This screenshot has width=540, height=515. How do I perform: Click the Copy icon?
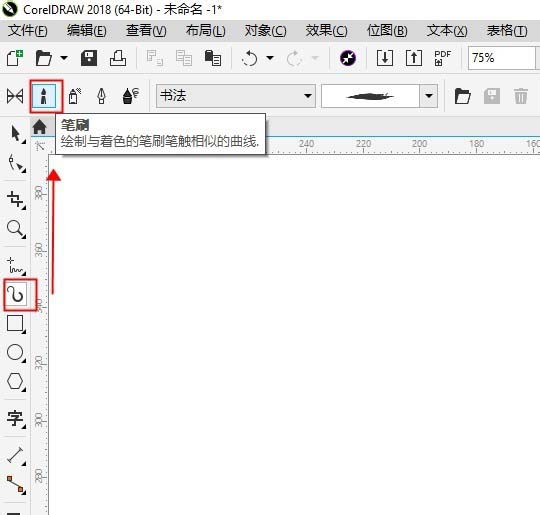pos(184,58)
